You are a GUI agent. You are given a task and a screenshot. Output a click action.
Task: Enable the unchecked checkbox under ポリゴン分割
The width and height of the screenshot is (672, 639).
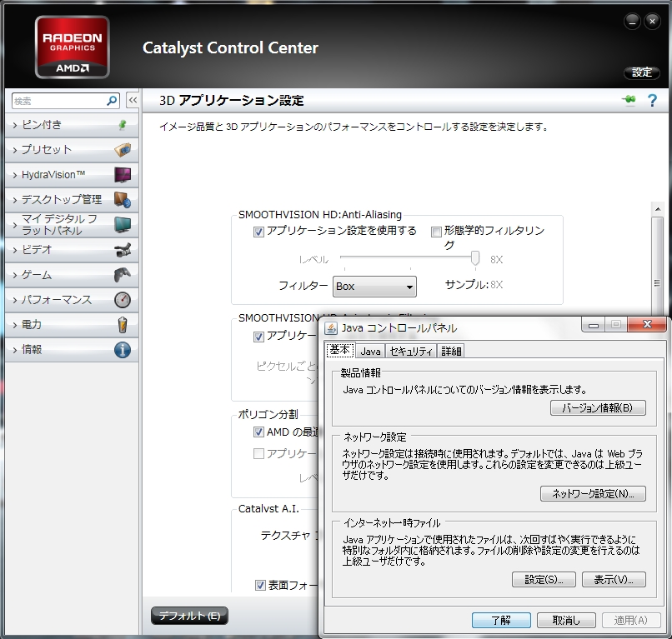pyautogui.click(x=258, y=453)
